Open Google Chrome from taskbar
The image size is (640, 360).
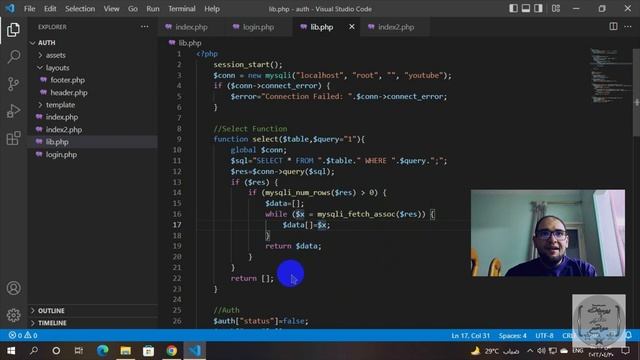pyautogui.click(x=171, y=351)
